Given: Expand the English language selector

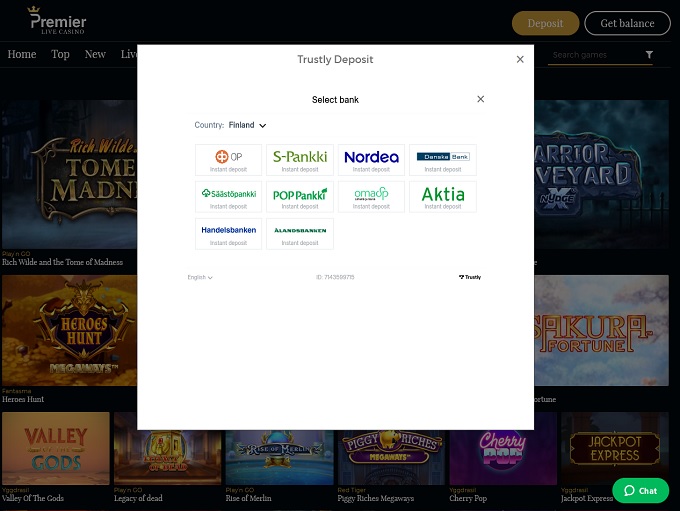Looking at the screenshot, I should point(200,277).
